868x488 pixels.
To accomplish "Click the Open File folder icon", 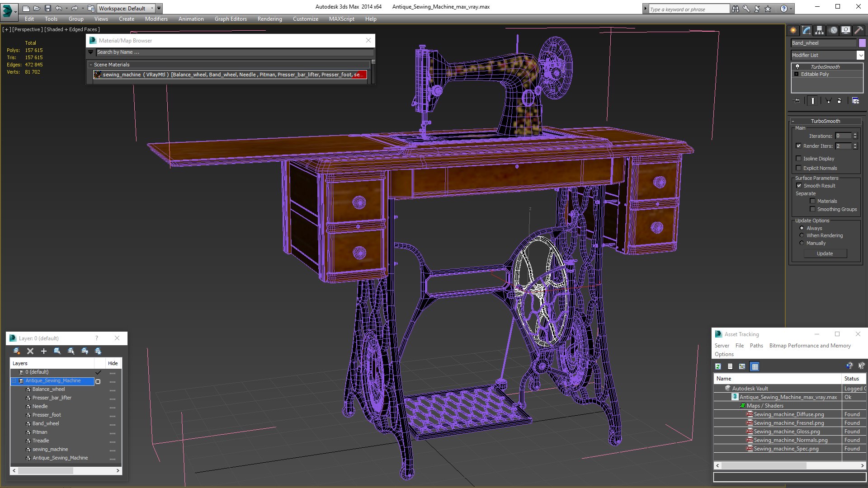I will pos(37,8).
